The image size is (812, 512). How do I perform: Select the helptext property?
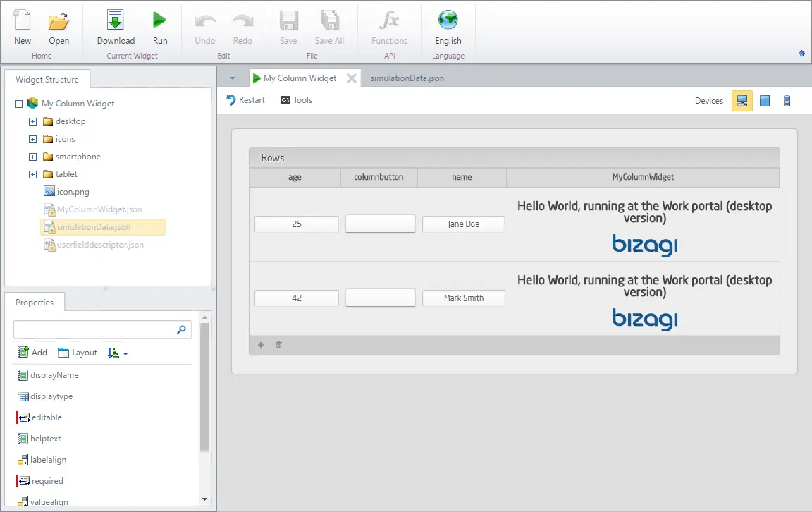[x=39, y=439]
